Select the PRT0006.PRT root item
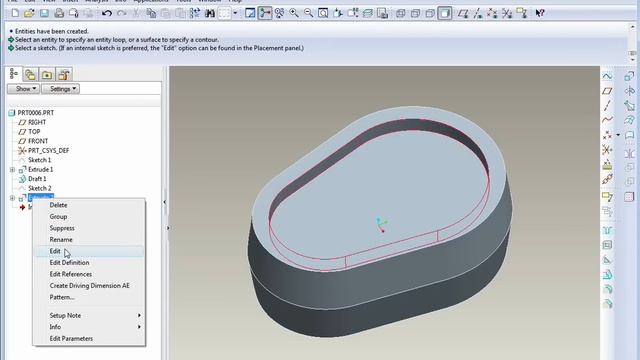The image size is (640, 360). click(x=36, y=113)
